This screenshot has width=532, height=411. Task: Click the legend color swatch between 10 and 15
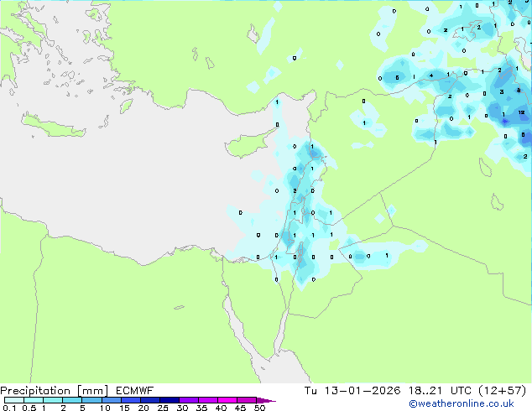111,400
